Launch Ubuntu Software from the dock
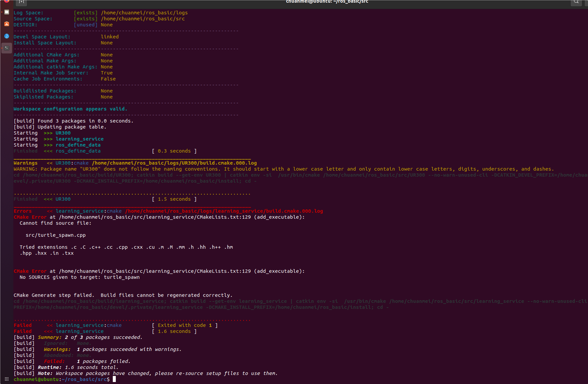588x384 pixels. coord(6,24)
